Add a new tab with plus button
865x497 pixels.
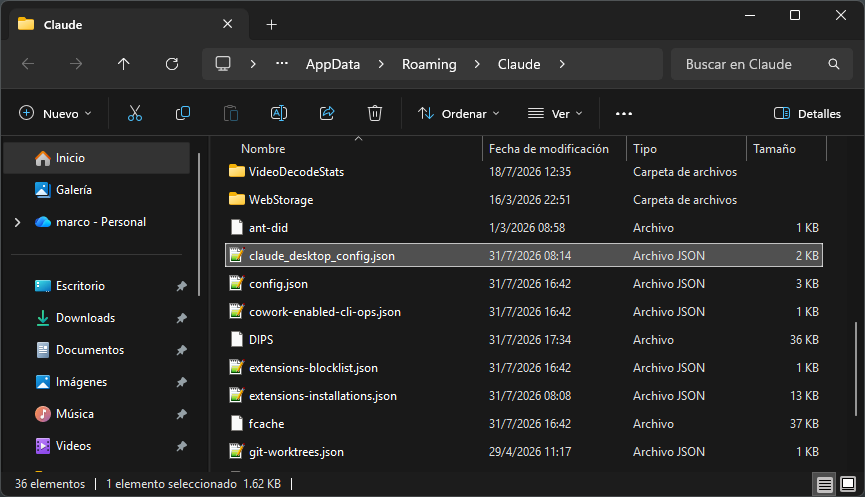coord(271,24)
